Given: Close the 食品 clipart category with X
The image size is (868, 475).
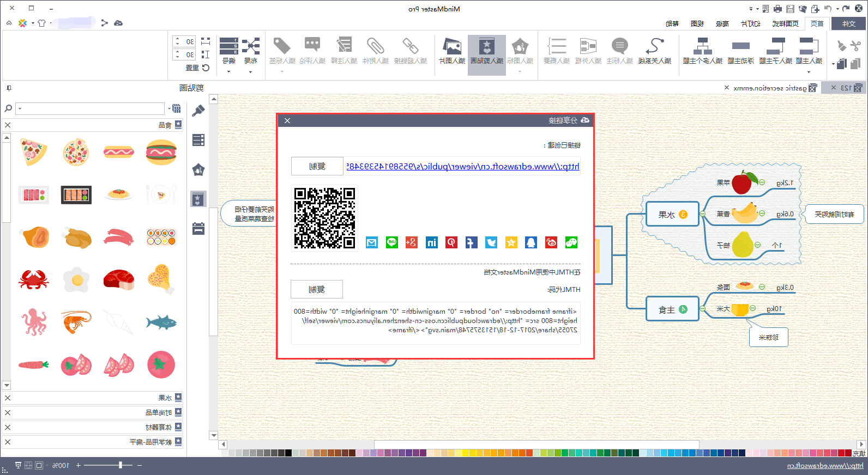Looking at the screenshot, I should point(8,125).
